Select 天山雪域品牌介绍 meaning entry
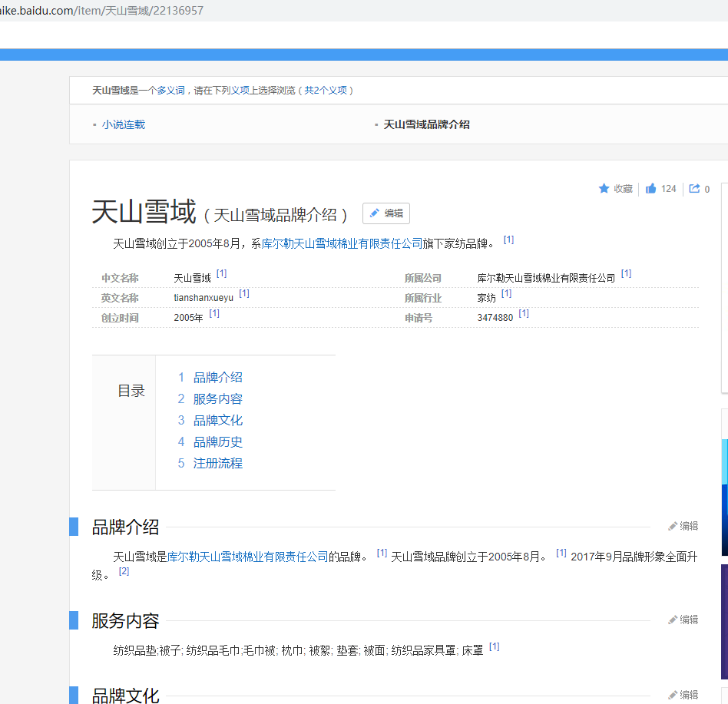This screenshot has width=728, height=704. point(426,124)
